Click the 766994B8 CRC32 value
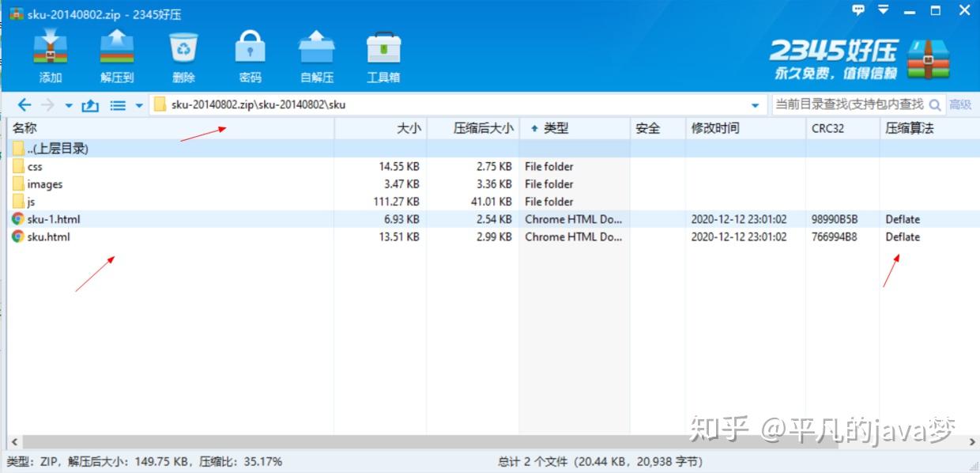The width and height of the screenshot is (980, 473). [834, 236]
